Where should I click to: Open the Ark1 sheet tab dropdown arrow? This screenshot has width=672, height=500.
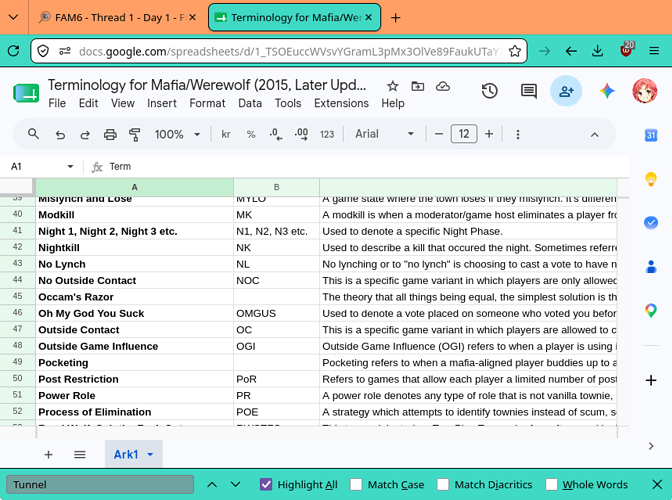tap(150, 455)
